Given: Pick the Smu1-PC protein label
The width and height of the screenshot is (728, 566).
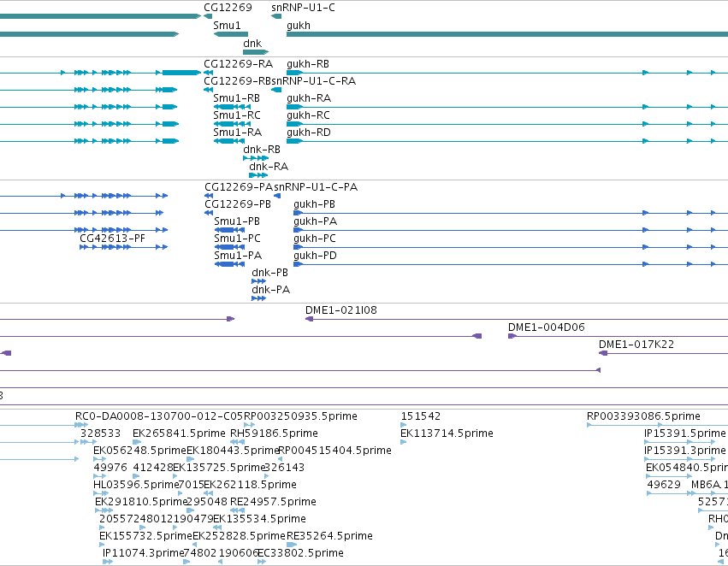Looking at the screenshot, I should click(x=237, y=239).
